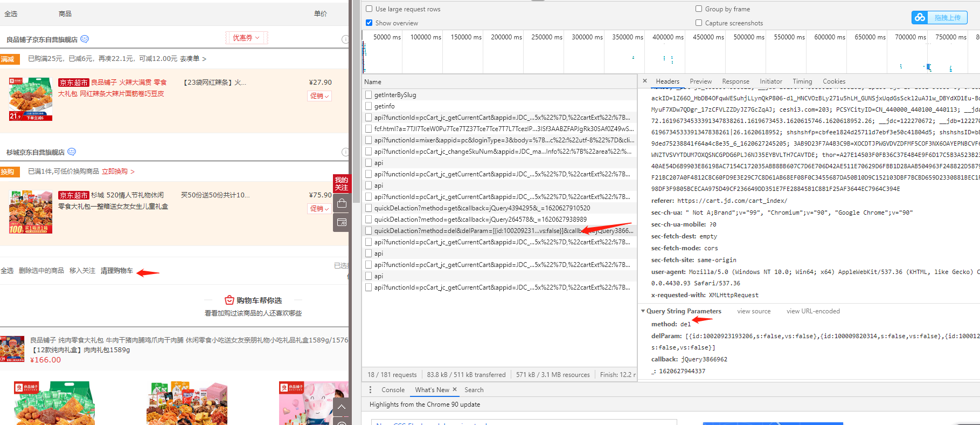
Task: Select the fcf.html request row
Action: click(x=499, y=129)
